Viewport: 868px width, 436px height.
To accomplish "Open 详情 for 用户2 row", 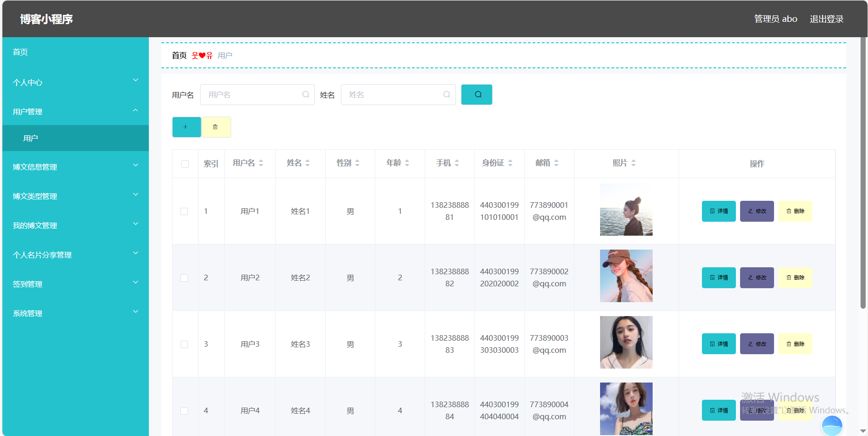I will pyautogui.click(x=719, y=277).
